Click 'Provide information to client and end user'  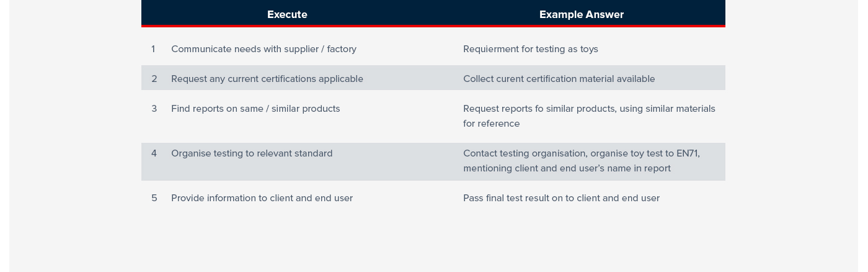[x=262, y=198]
